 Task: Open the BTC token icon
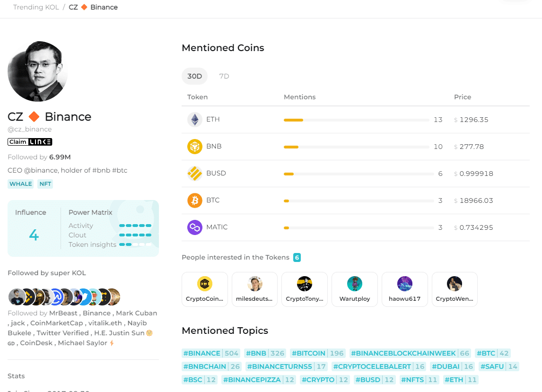click(194, 200)
